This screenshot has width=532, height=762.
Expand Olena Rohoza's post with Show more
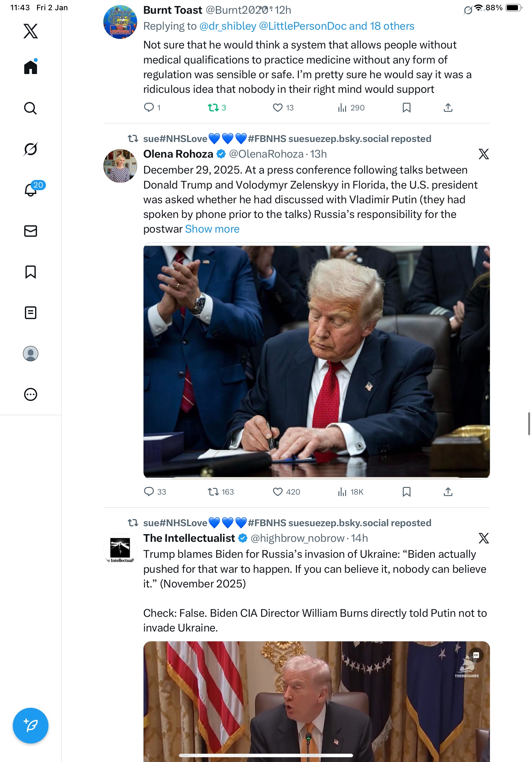pos(212,229)
